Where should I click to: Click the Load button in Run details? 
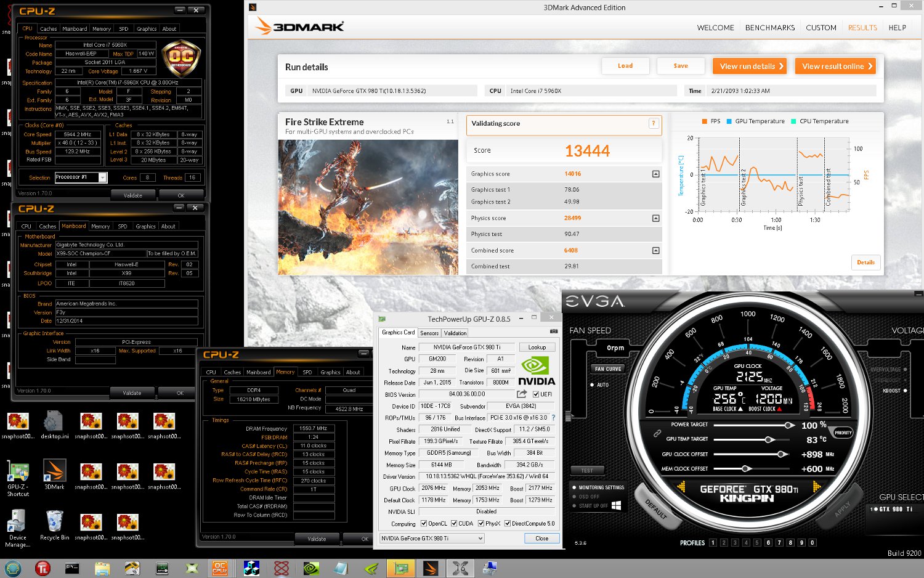tap(625, 66)
